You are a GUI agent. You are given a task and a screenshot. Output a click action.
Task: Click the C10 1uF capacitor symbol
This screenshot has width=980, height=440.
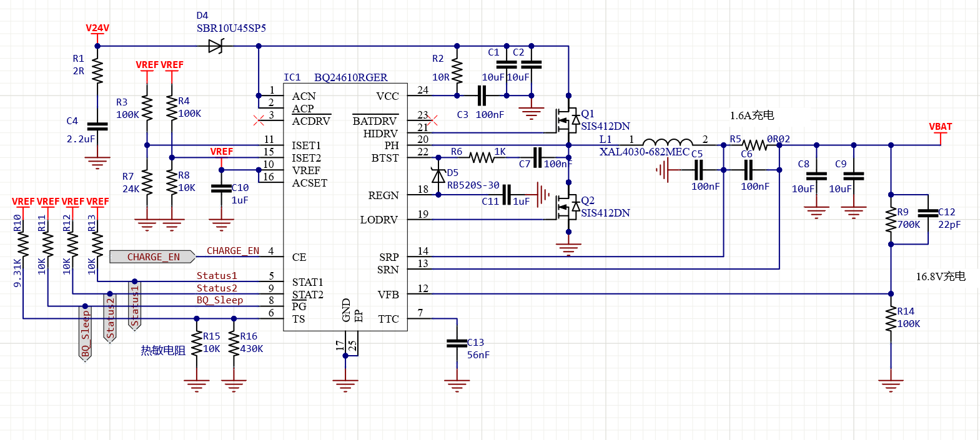click(221, 188)
